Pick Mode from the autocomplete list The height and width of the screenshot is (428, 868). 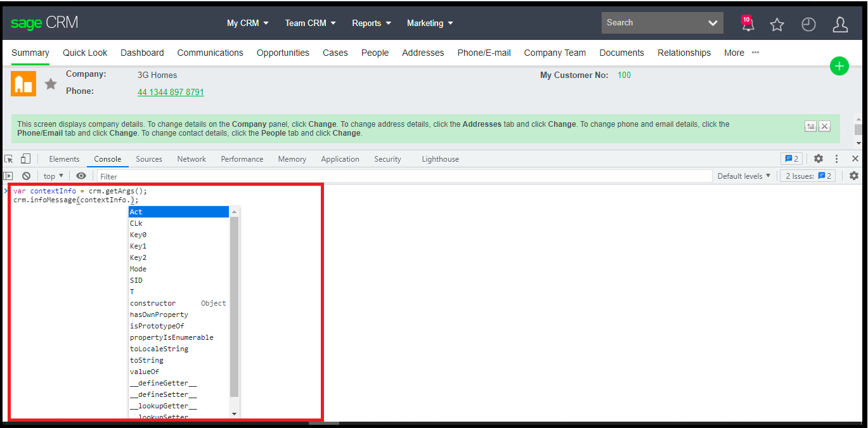click(178, 269)
